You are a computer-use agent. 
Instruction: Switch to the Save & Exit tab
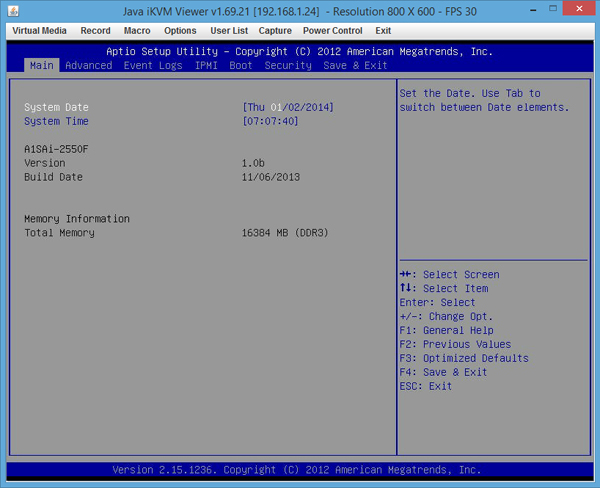pyautogui.click(x=355, y=65)
